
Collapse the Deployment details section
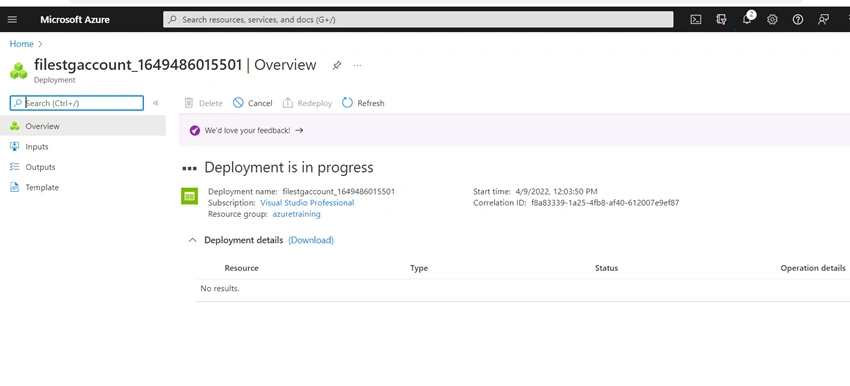[x=192, y=240]
